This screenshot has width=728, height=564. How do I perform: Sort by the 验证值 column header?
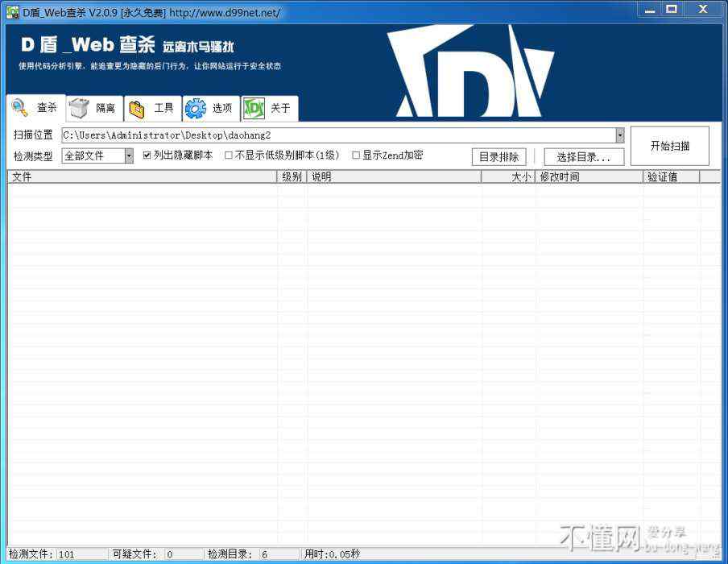click(x=672, y=176)
